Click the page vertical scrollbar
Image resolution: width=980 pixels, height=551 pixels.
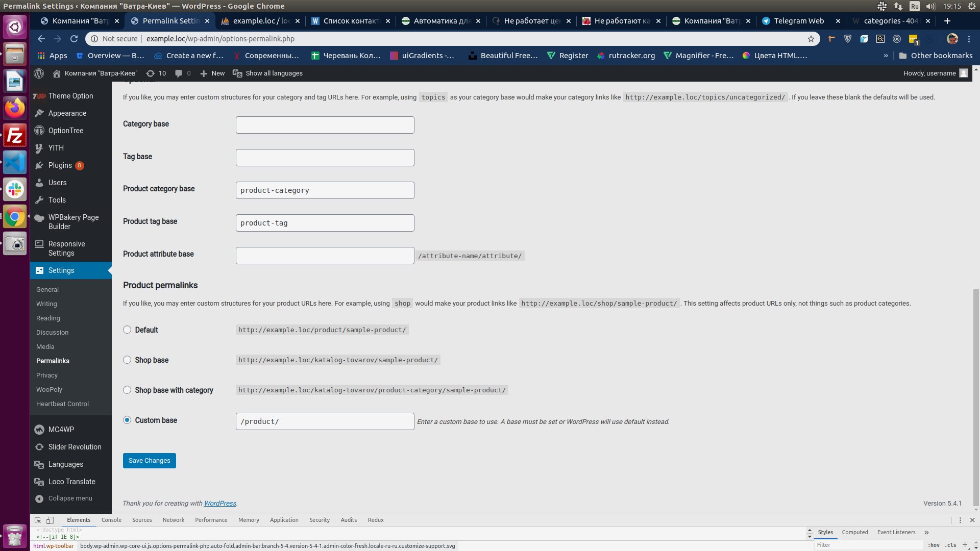(x=976, y=398)
